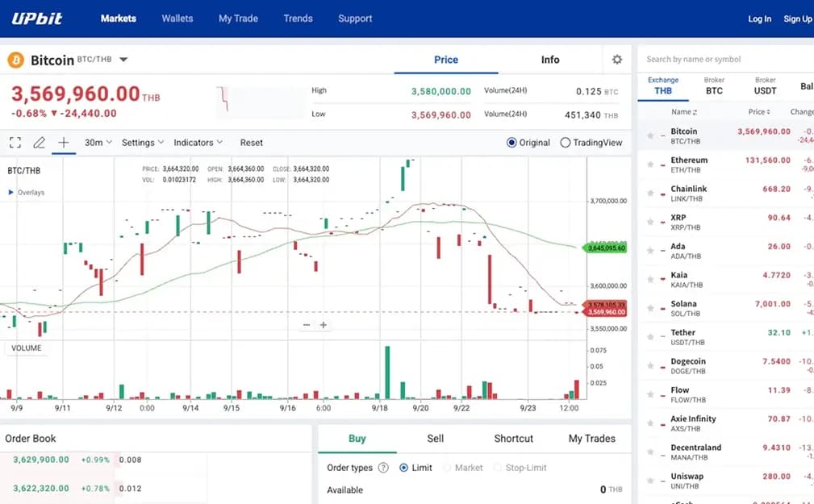Click the Reset button above the chart
Image resolution: width=814 pixels, height=504 pixels.
251,142
